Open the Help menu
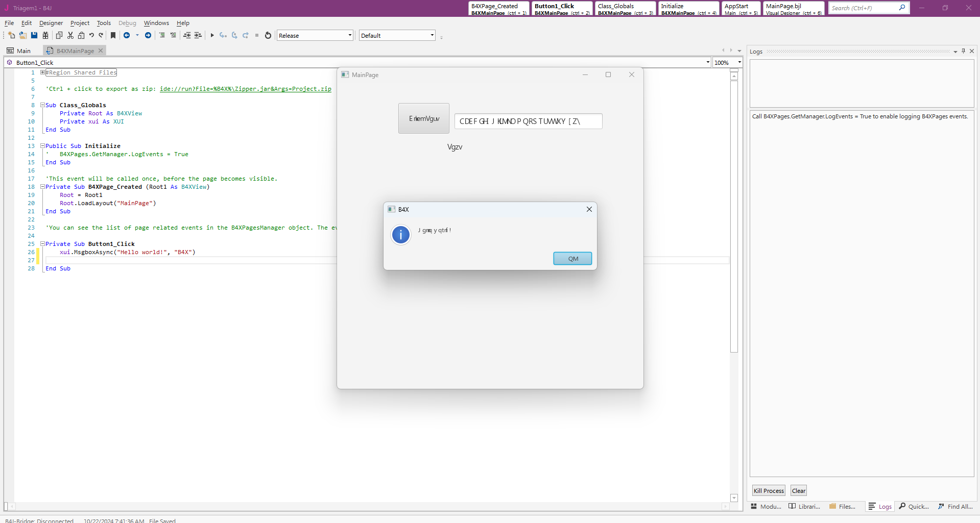Viewport: 980px width, 523px height. pyautogui.click(x=183, y=23)
